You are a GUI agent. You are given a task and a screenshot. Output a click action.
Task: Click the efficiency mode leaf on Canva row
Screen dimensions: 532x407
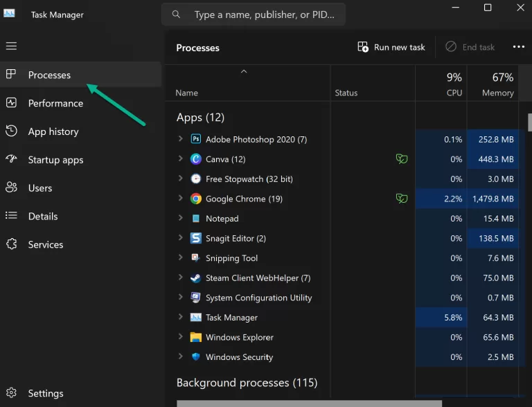(x=402, y=159)
